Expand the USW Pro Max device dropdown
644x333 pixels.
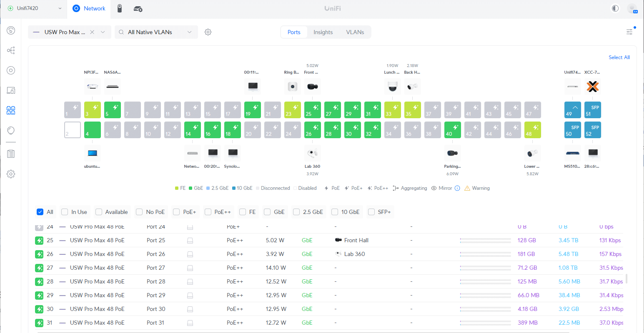click(103, 32)
